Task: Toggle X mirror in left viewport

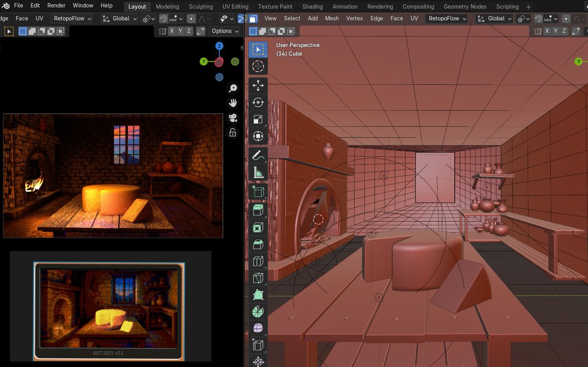Action: pyautogui.click(x=171, y=31)
